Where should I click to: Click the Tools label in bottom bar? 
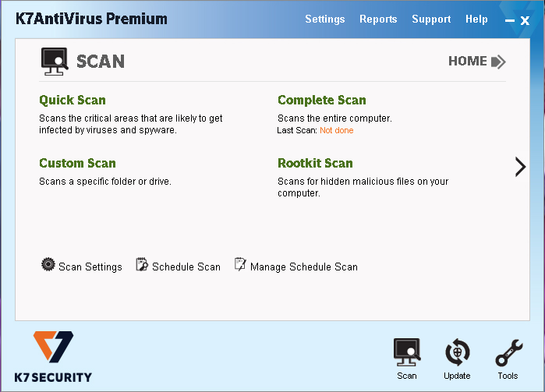tap(508, 376)
